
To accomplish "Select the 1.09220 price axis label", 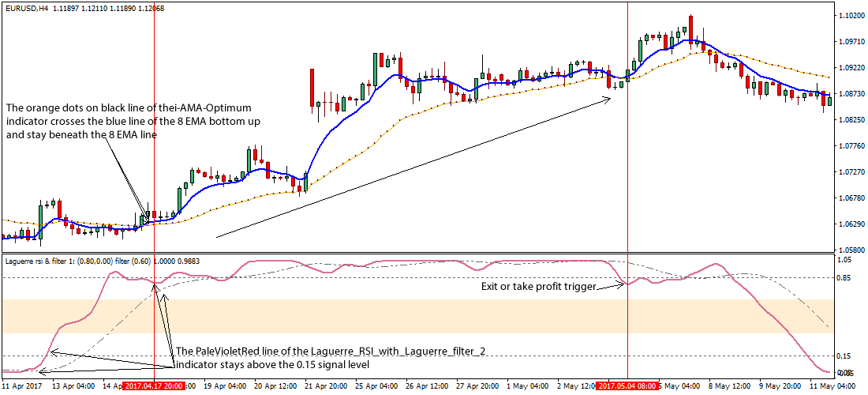I will (x=853, y=68).
